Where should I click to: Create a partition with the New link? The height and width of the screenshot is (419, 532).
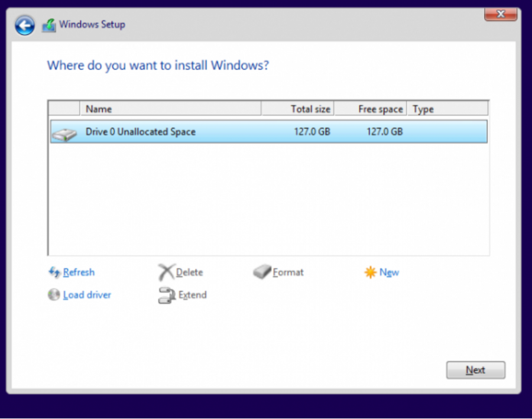[389, 272]
